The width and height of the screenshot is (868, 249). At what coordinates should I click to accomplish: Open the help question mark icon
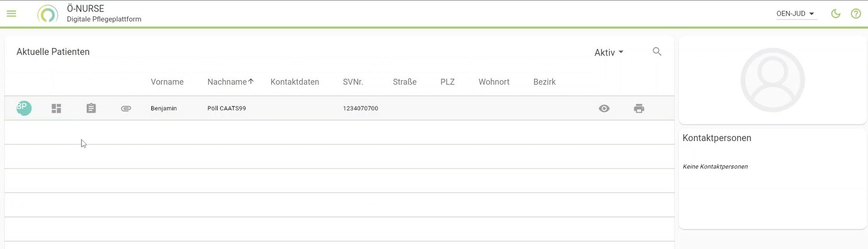[856, 14]
